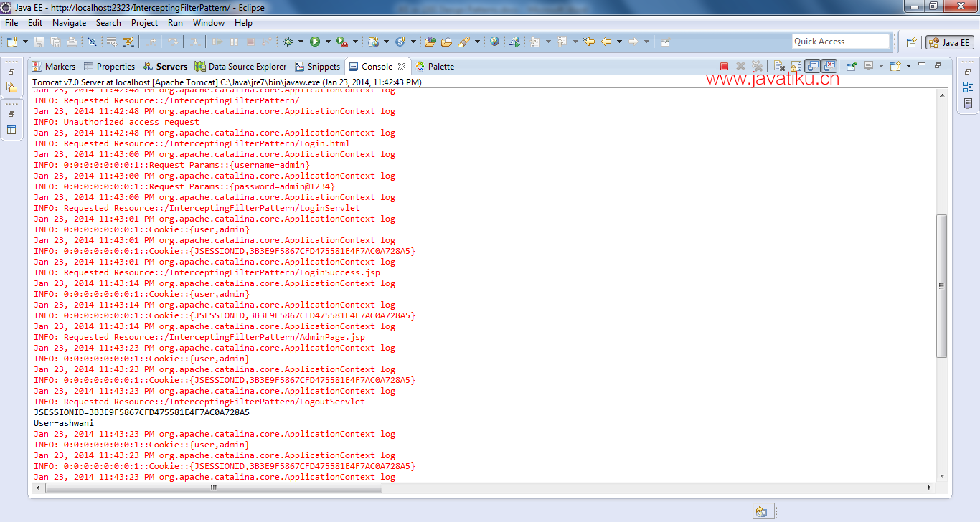980x522 pixels.
Task: Open the File menu
Action: tap(11, 23)
